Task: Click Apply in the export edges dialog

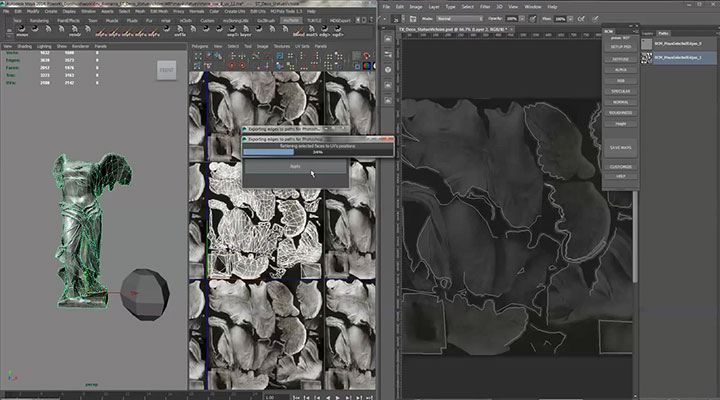Action: coord(295,166)
